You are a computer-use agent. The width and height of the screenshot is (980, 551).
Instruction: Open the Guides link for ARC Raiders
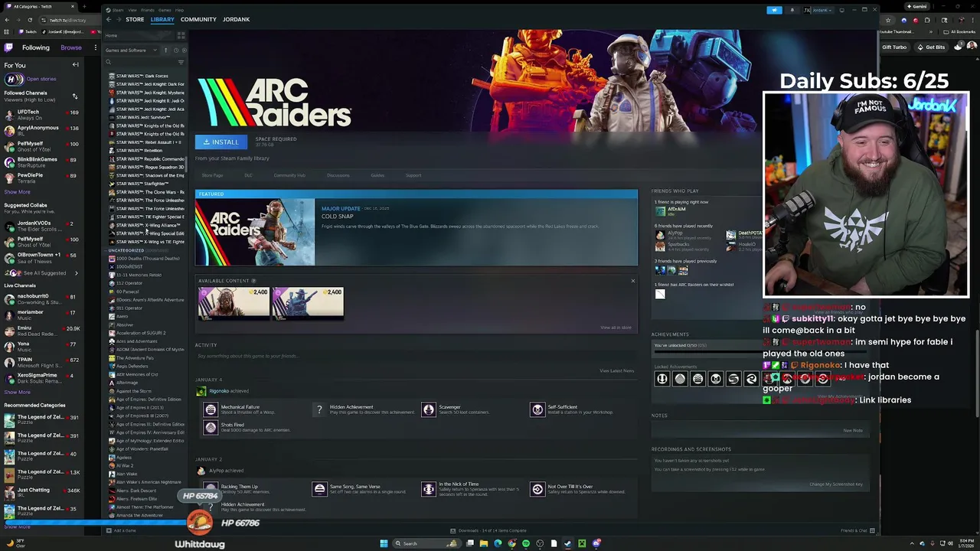pyautogui.click(x=377, y=175)
